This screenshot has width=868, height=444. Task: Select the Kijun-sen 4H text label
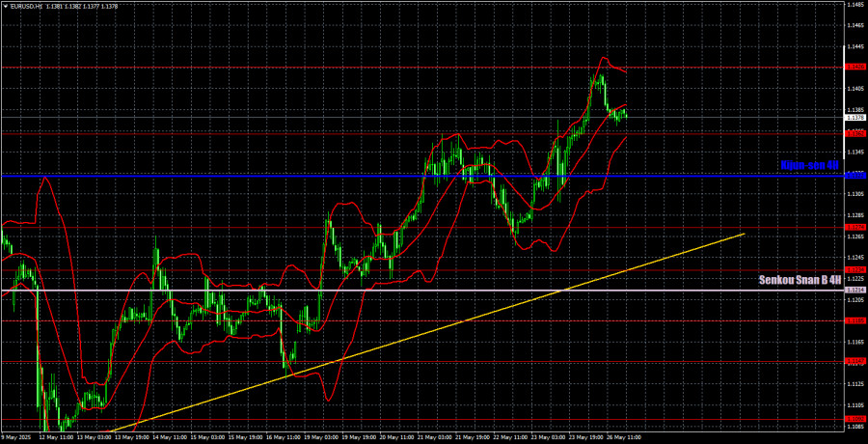809,166
